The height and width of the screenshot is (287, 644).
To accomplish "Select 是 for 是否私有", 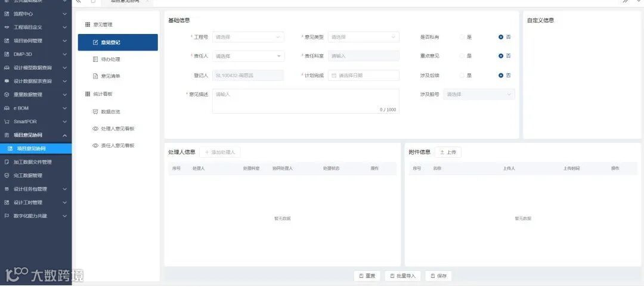I will tap(462, 37).
